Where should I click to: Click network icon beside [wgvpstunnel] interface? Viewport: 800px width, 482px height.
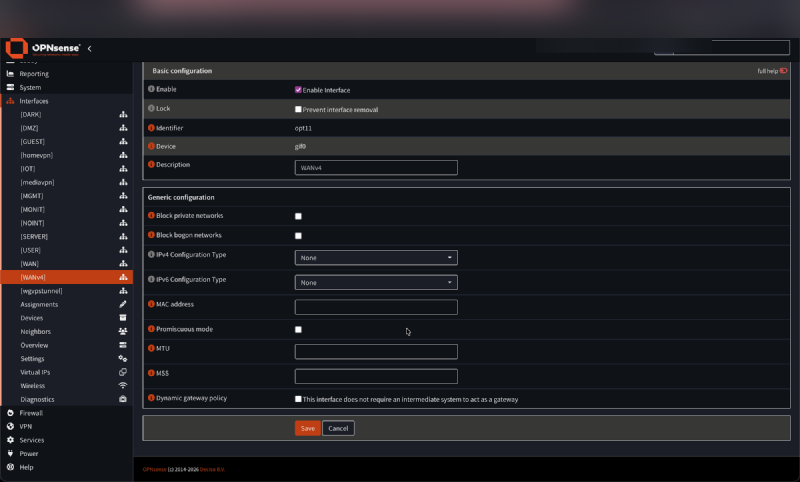point(123,291)
